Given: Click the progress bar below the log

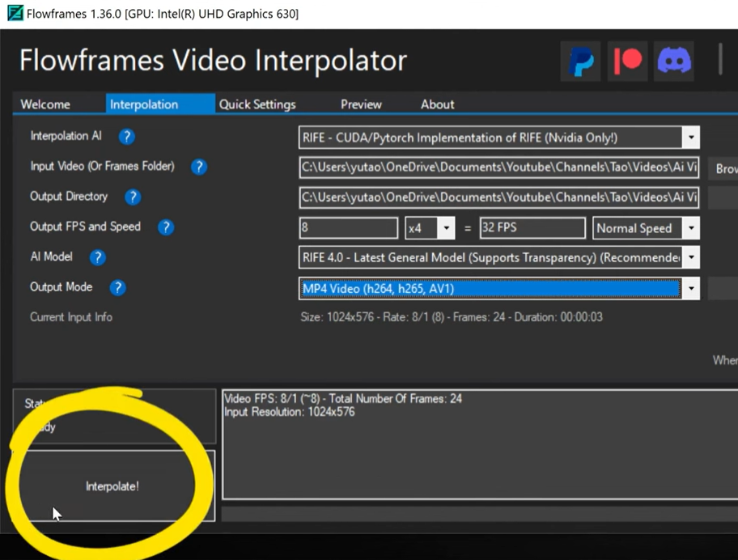Looking at the screenshot, I should tap(480, 514).
